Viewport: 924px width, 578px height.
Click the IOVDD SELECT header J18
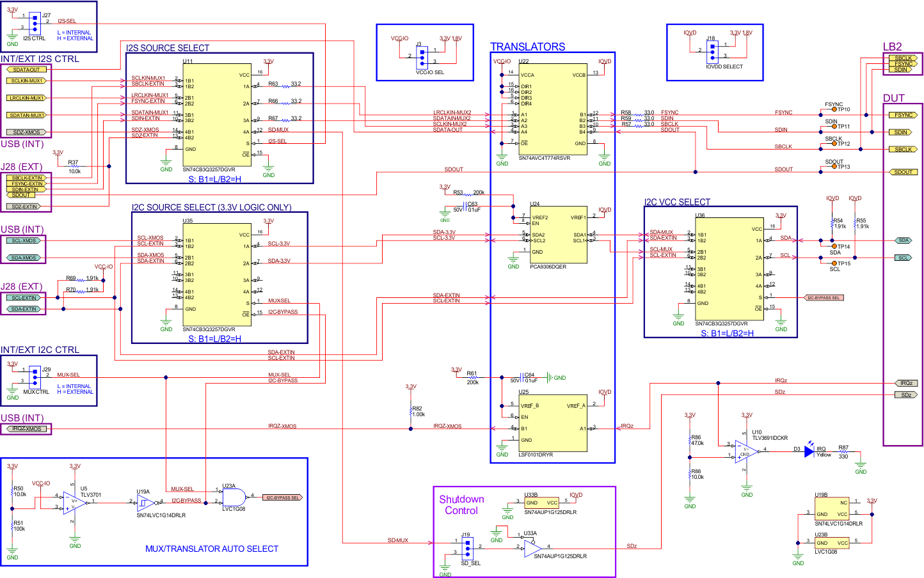click(x=713, y=51)
